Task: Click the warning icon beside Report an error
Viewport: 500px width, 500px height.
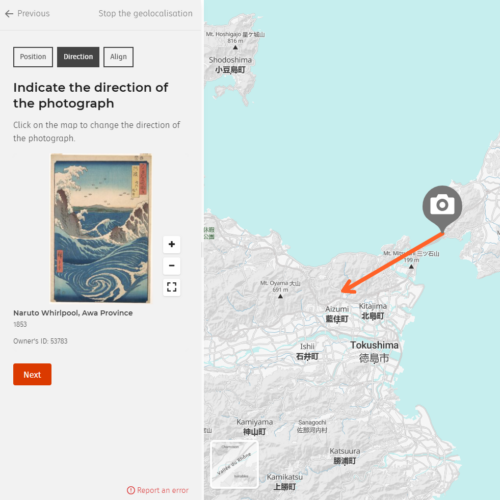Action: coord(131,490)
